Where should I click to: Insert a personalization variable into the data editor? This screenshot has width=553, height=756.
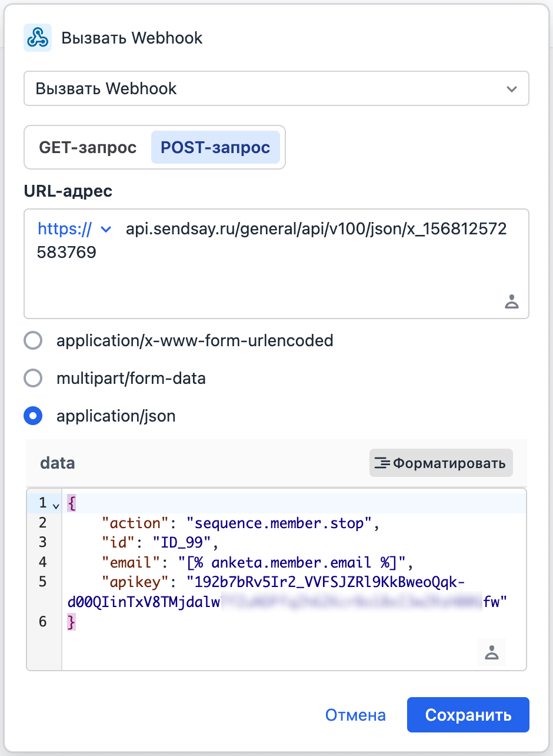491,652
